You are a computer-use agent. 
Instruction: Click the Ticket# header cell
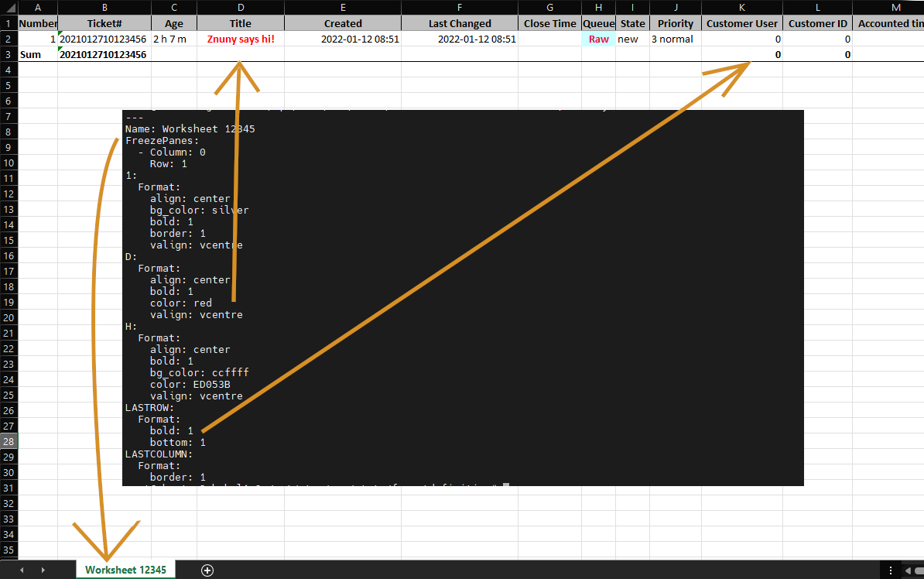point(104,23)
